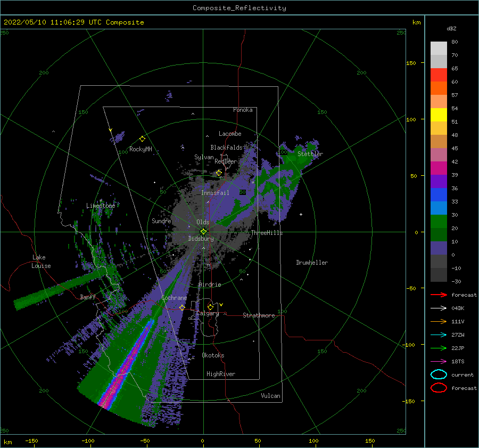
Task: Click the Ponoka label
Action: [243, 110]
